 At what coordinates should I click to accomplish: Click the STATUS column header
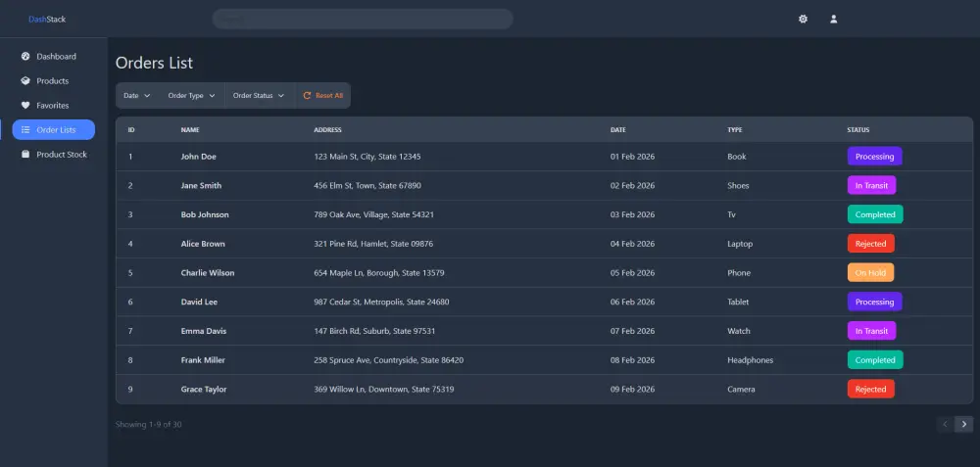[x=858, y=130]
